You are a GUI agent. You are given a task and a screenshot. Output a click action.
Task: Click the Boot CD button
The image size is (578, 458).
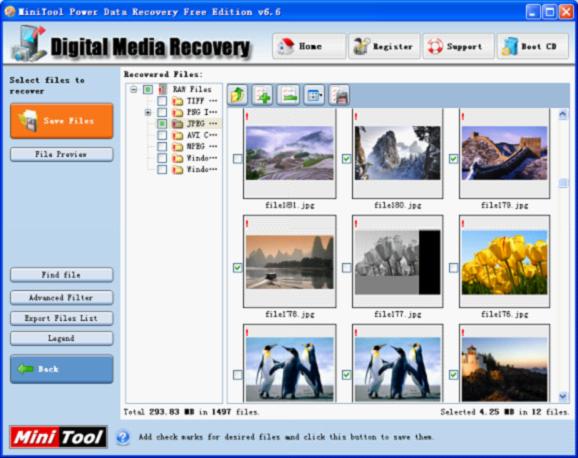click(x=533, y=46)
